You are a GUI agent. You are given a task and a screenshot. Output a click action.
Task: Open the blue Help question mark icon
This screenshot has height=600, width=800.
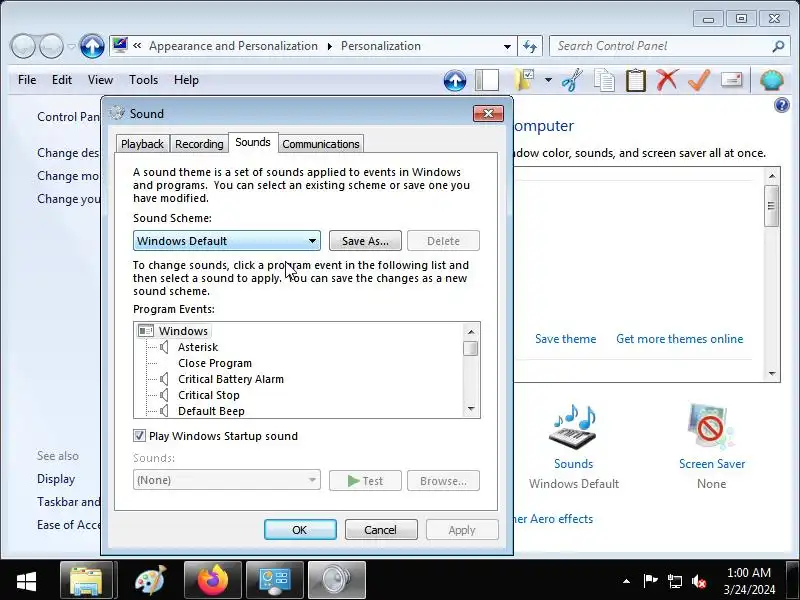point(782,106)
